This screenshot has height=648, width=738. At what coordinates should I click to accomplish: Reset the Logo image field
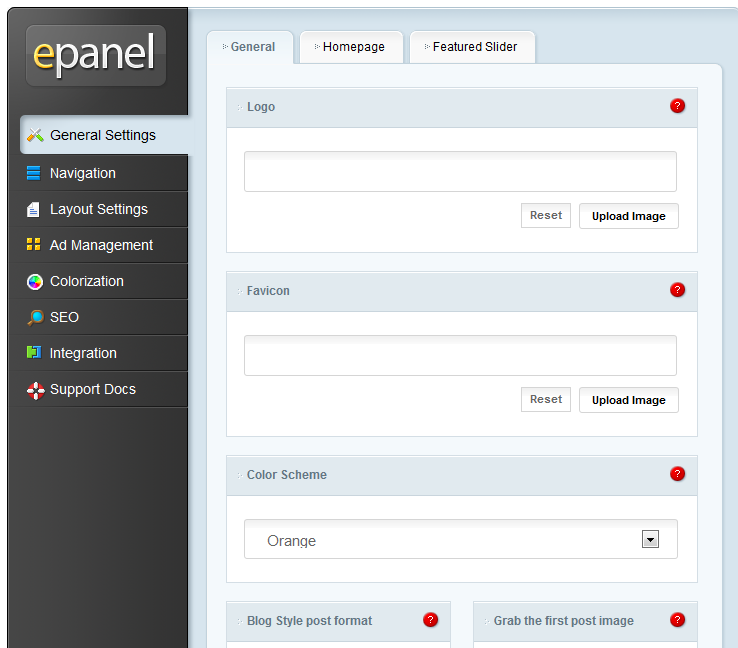545,216
